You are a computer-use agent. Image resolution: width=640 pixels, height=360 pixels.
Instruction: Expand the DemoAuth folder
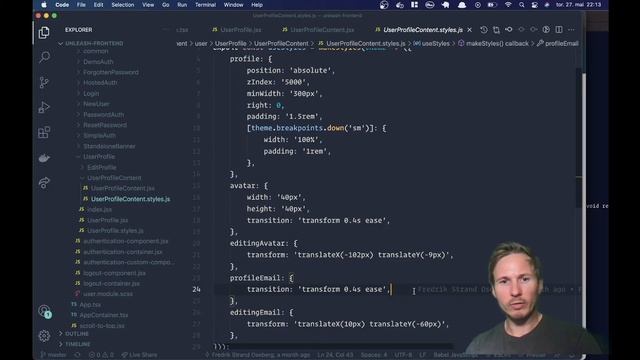[98, 62]
